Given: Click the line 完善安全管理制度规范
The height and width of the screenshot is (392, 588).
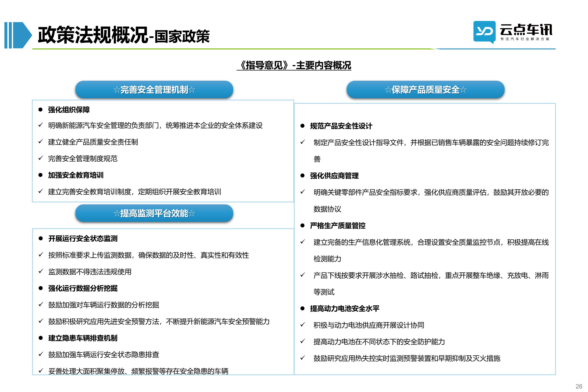Looking at the screenshot, I should click(83, 158).
